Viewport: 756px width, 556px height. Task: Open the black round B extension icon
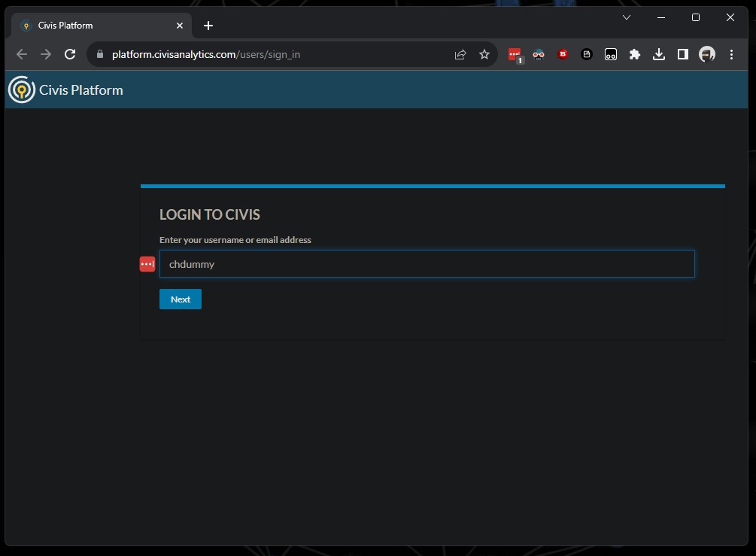click(x=587, y=54)
